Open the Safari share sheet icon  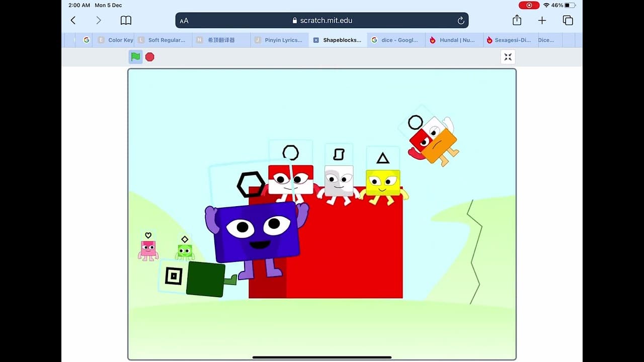[x=517, y=20]
